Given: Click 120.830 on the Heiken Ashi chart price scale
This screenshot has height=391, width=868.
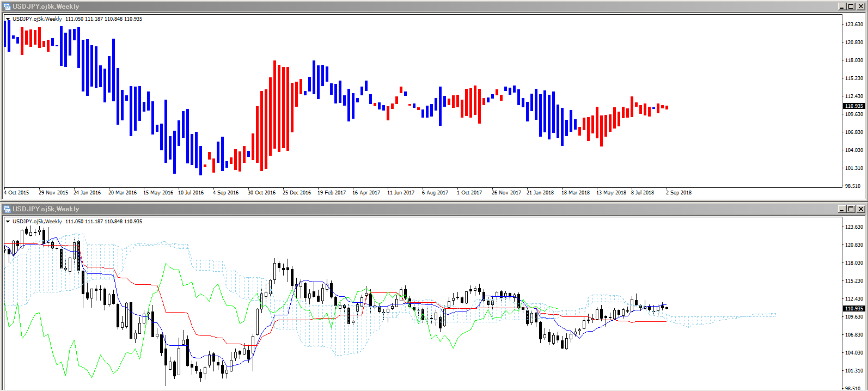Looking at the screenshot, I should coord(854,42).
